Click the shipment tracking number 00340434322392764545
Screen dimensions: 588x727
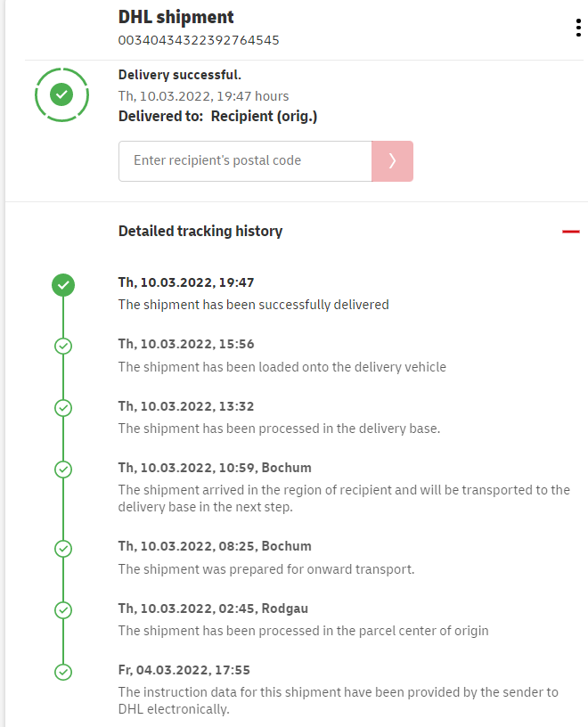[200, 40]
